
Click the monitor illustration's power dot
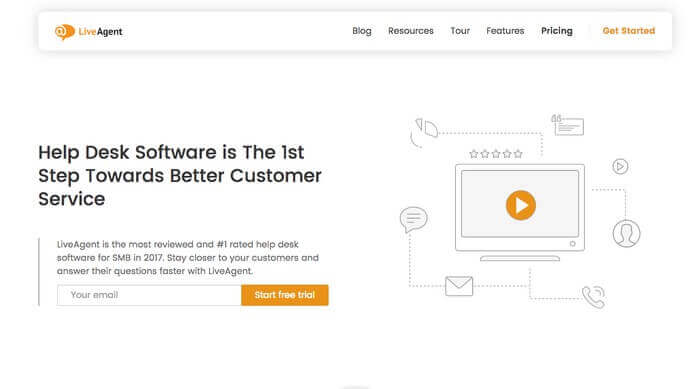[x=572, y=244]
